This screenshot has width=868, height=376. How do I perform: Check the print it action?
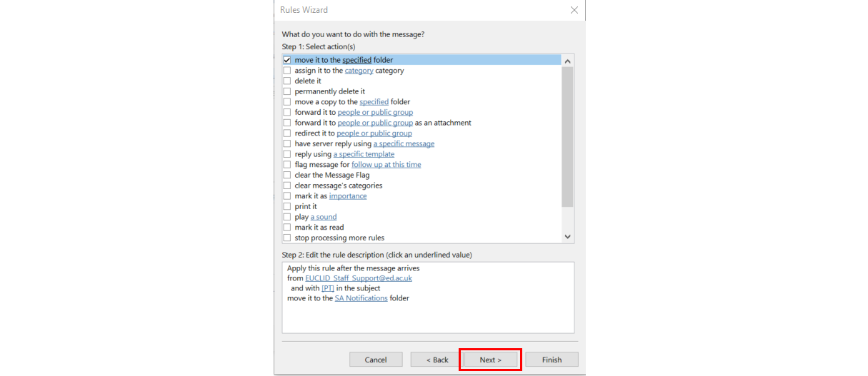click(287, 207)
